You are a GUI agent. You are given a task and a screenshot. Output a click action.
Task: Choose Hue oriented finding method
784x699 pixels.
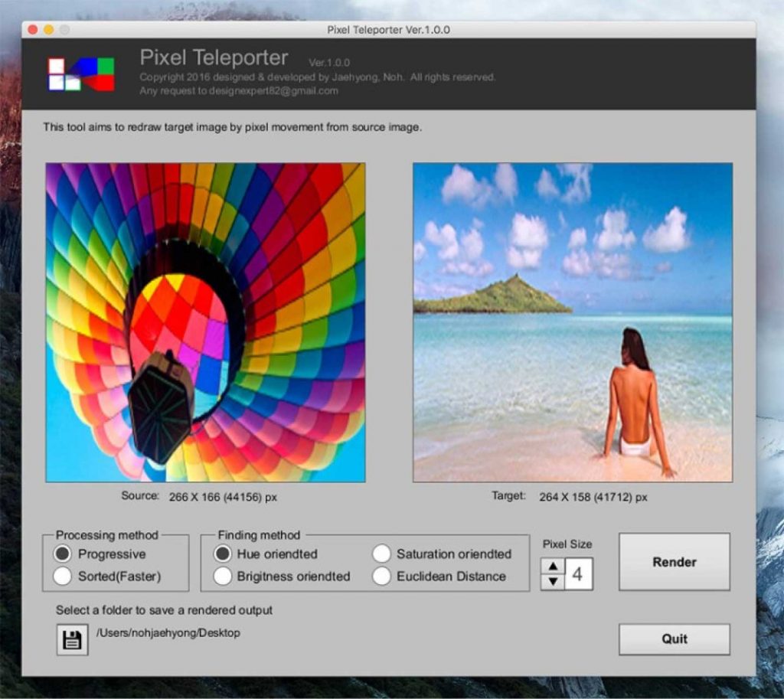coord(223,554)
